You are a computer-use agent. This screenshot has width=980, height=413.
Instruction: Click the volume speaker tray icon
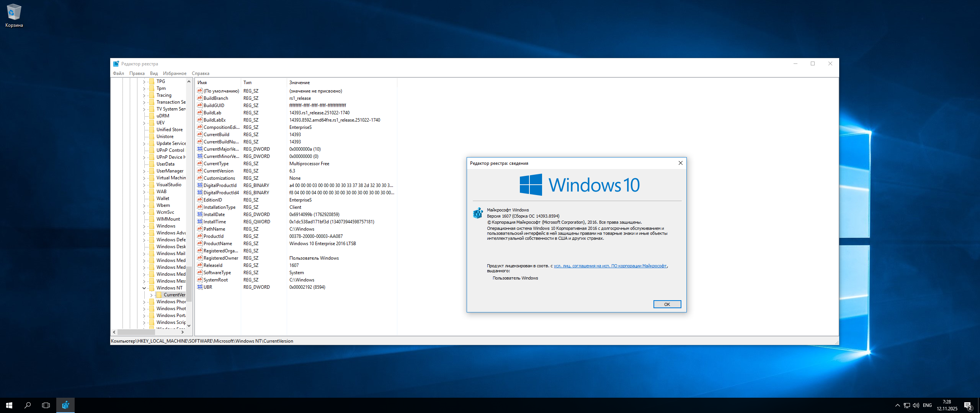click(916, 405)
